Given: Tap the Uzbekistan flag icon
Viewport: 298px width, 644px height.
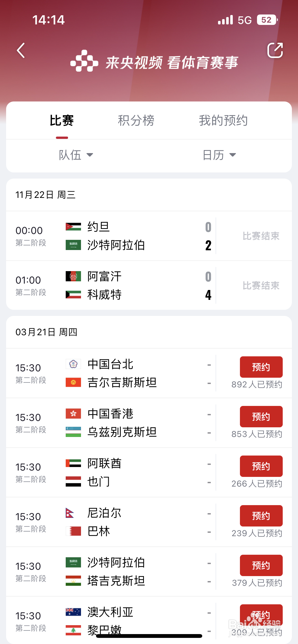Looking at the screenshot, I should 73,432.
